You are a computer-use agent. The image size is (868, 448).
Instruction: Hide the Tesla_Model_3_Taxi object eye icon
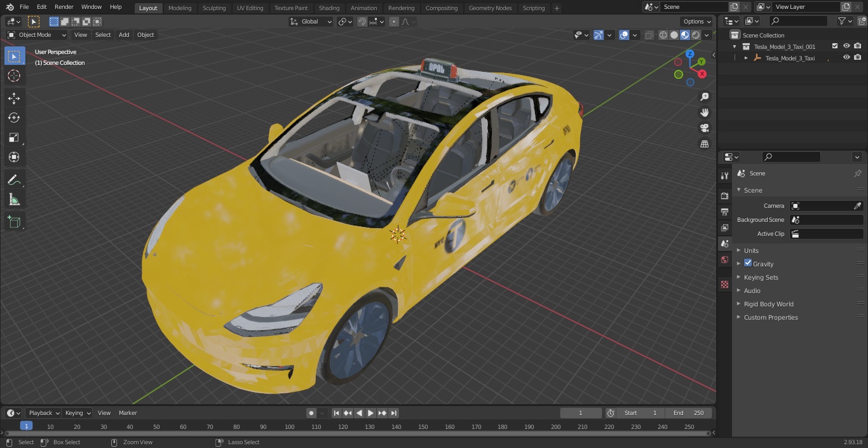[846, 58]
